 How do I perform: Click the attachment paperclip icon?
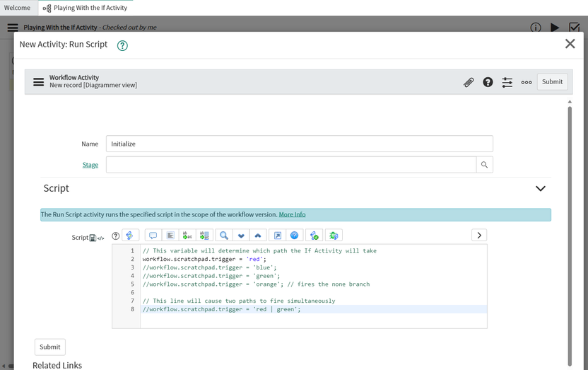click(469, 82)
